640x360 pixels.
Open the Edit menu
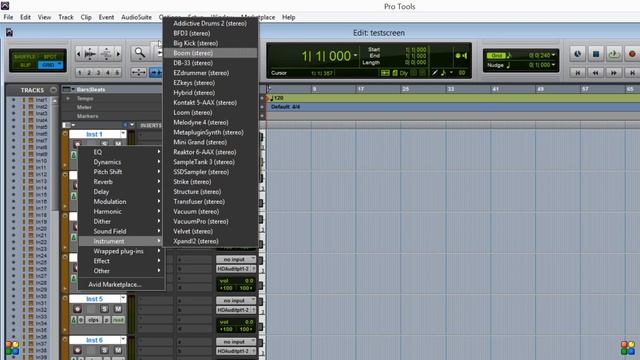(25, 17)
